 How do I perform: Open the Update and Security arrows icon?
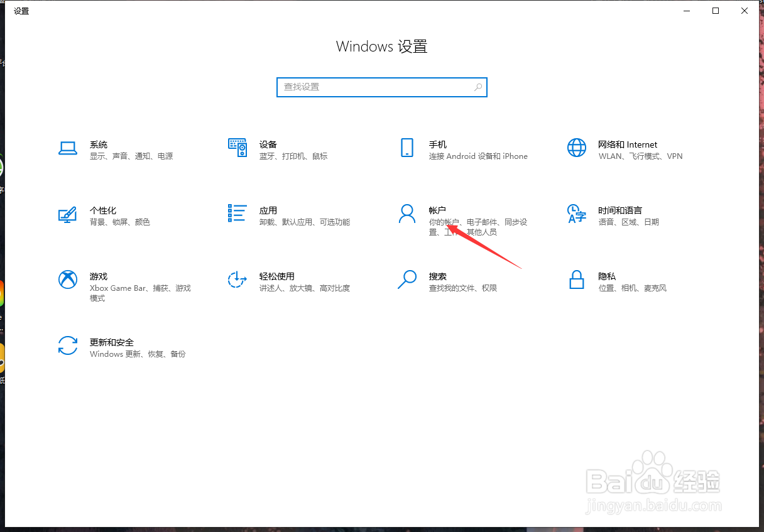(67, 345)
